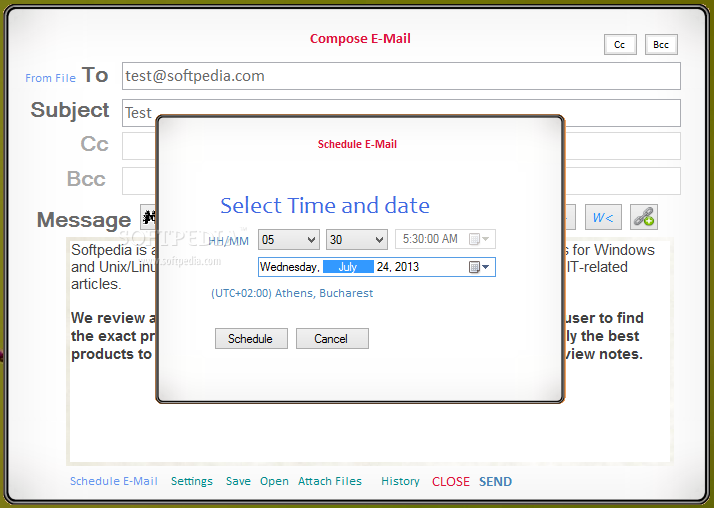Click the Subject field containing Test
Image resolution: width=714 pixels, height=508 pixels.
(x=401, y=112)
